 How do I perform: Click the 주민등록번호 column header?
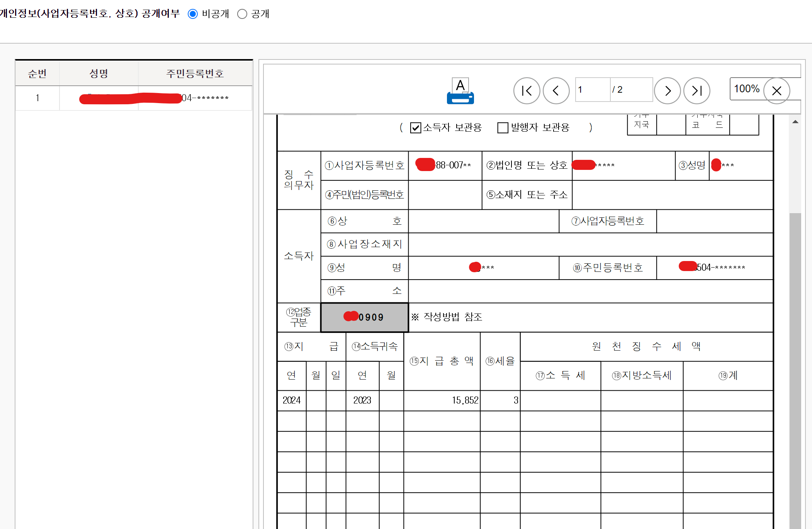click(x=195, y=73)
